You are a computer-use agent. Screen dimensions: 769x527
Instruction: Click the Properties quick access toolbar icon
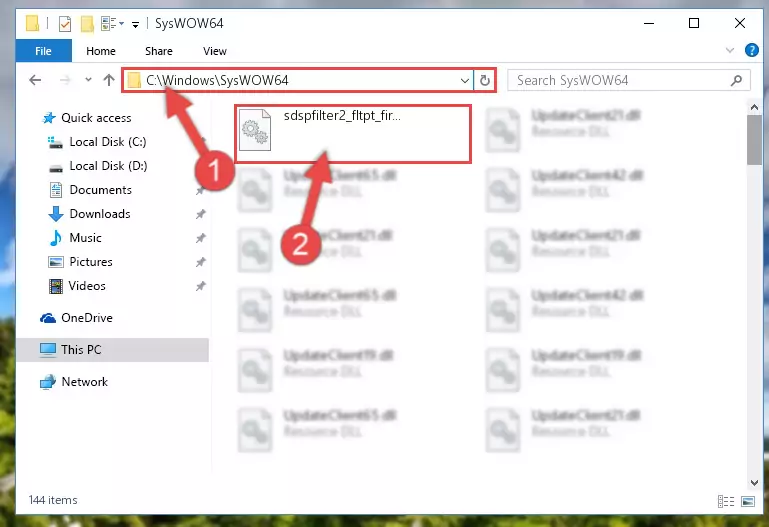(x=65, y=23)
